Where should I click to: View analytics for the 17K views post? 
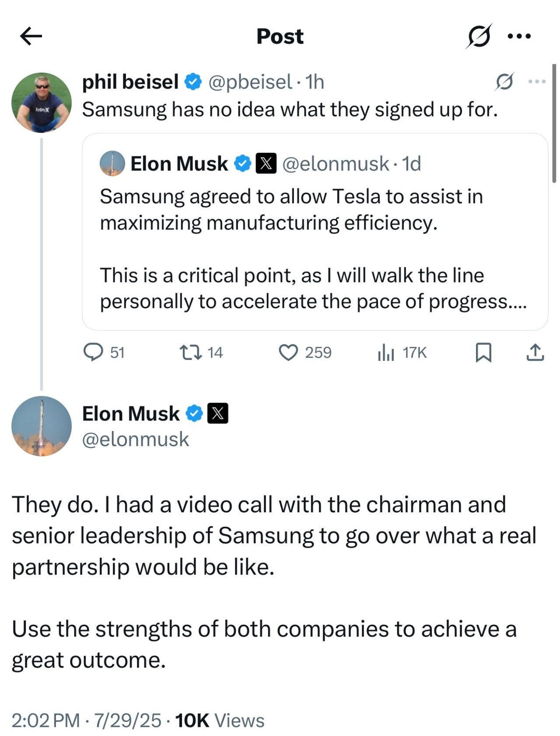tap(386, 352)
